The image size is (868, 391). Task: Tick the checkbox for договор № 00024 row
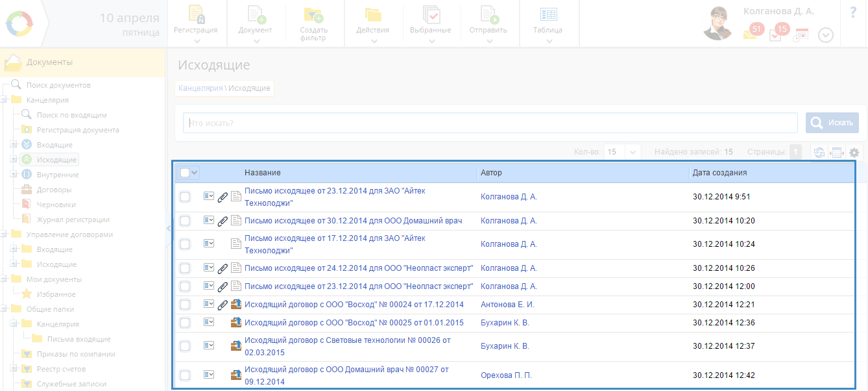[x=185, y=305]
